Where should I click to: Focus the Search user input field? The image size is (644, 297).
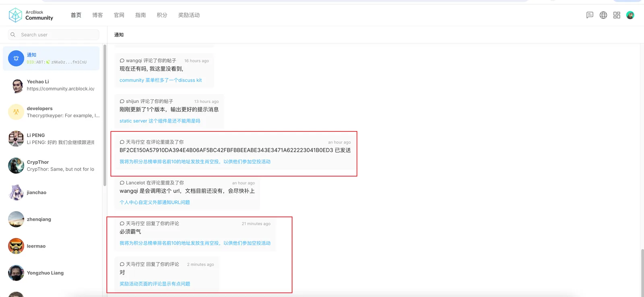[54, 35]
